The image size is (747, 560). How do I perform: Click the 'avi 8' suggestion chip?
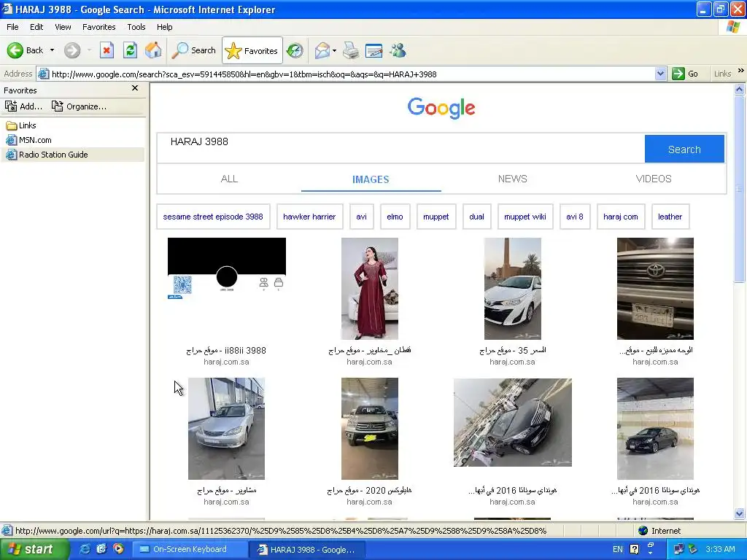coord(575,217)
